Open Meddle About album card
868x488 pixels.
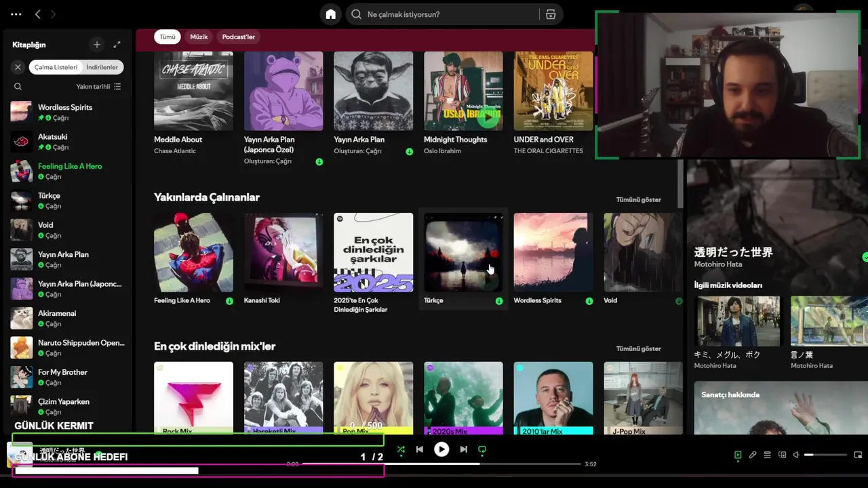click(x=193, y=103)
